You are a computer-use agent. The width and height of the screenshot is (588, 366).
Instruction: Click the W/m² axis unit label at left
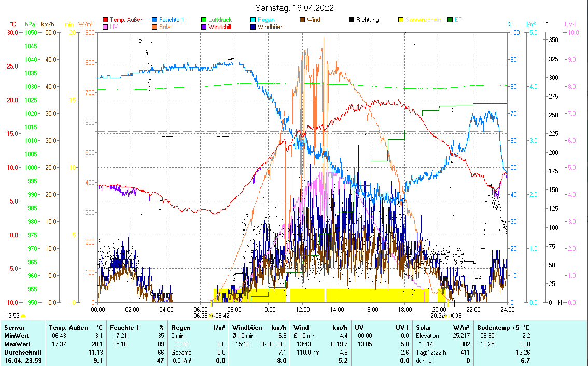coord(85,24)
